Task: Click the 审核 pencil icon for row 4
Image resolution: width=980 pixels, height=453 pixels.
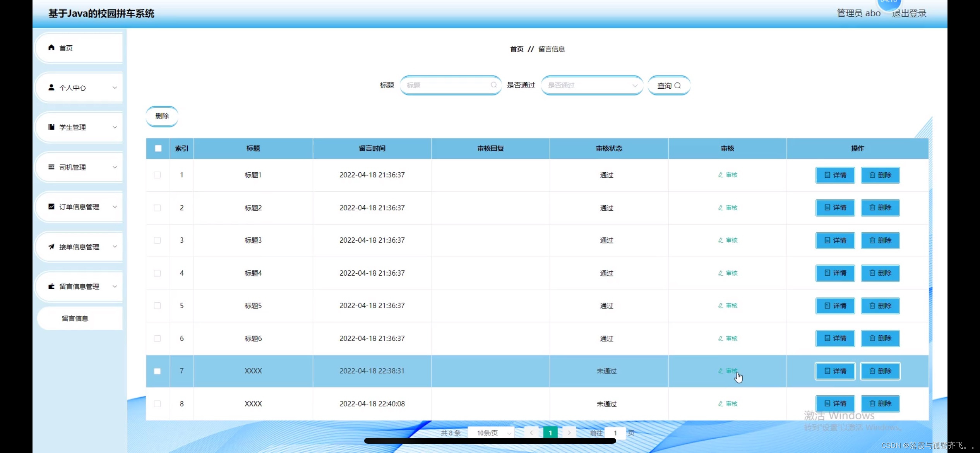Action: (x=721, y=273)
